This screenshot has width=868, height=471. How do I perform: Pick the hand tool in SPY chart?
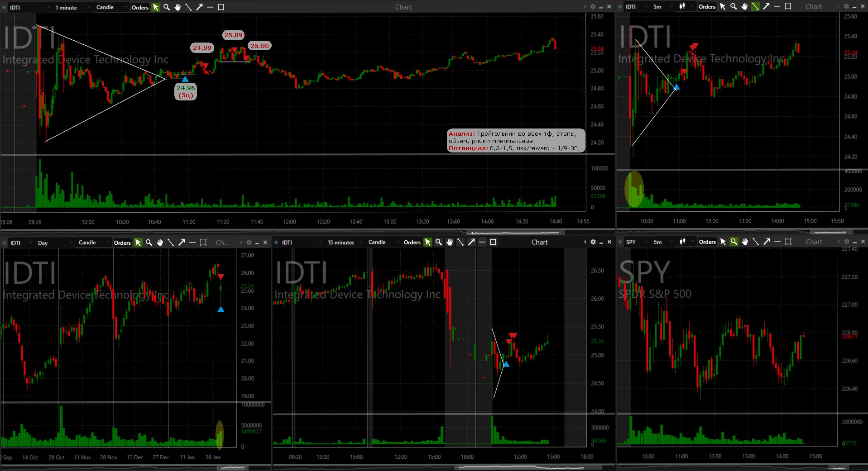click(745, 242)
